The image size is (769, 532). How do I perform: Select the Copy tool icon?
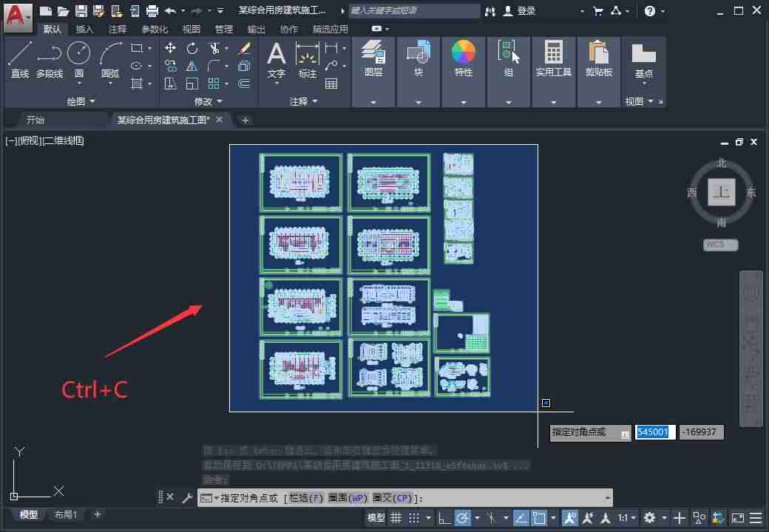[x=170, y=66]
